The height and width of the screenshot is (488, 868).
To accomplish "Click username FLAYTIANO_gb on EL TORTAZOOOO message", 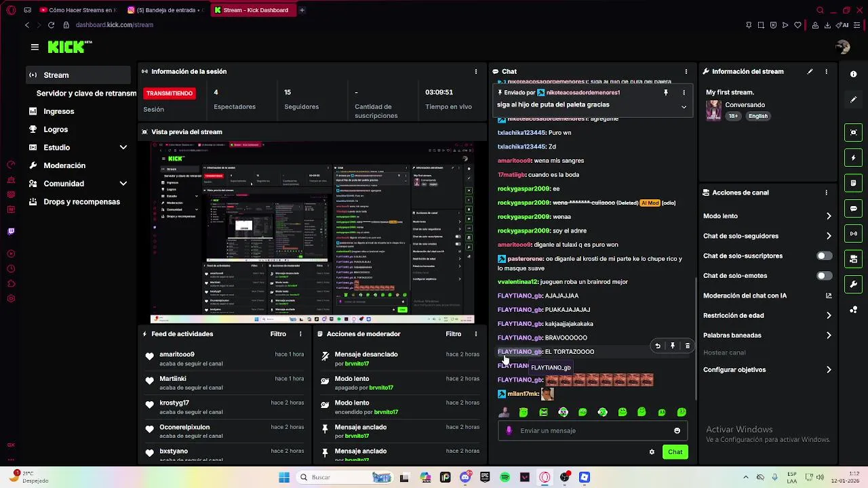I will [x=520, y=352].
